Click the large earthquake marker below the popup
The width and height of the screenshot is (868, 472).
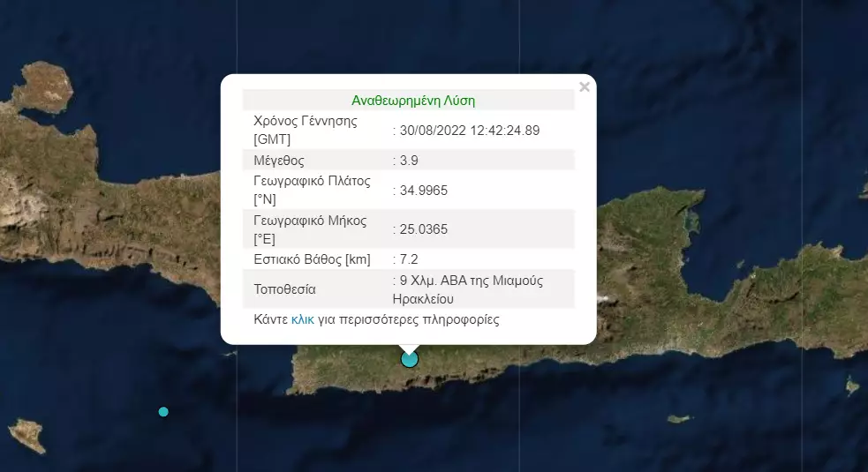point(409,359)
